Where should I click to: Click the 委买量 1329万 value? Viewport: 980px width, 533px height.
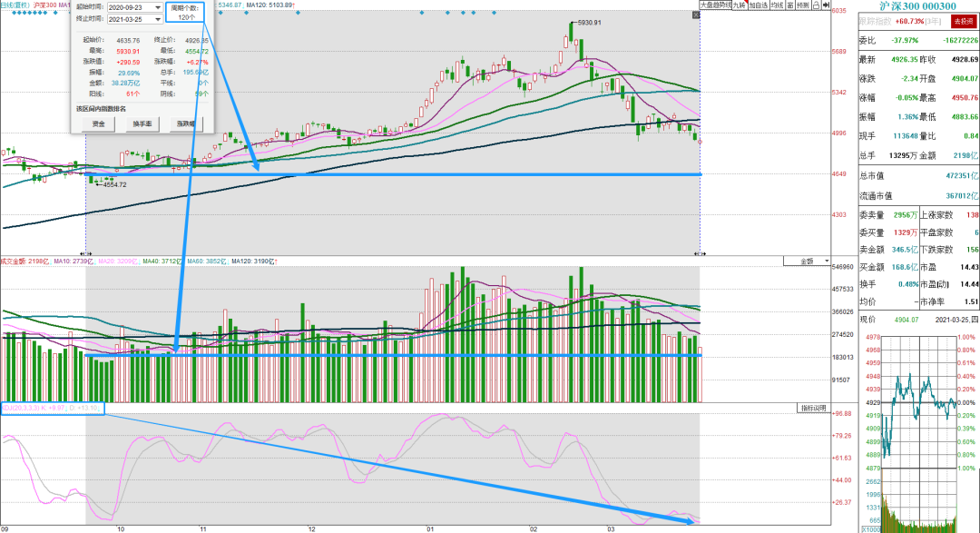[906, 232]
